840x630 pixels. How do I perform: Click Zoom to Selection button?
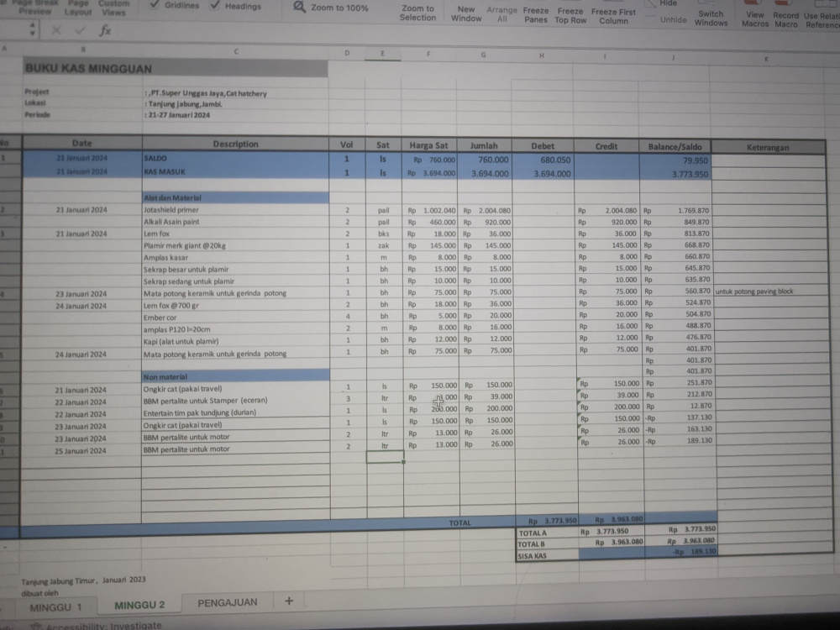point(417,13)
